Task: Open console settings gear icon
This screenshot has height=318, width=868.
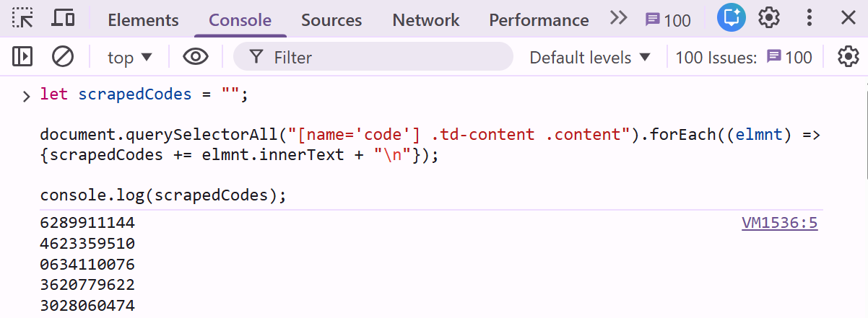Action: (848, 57)
